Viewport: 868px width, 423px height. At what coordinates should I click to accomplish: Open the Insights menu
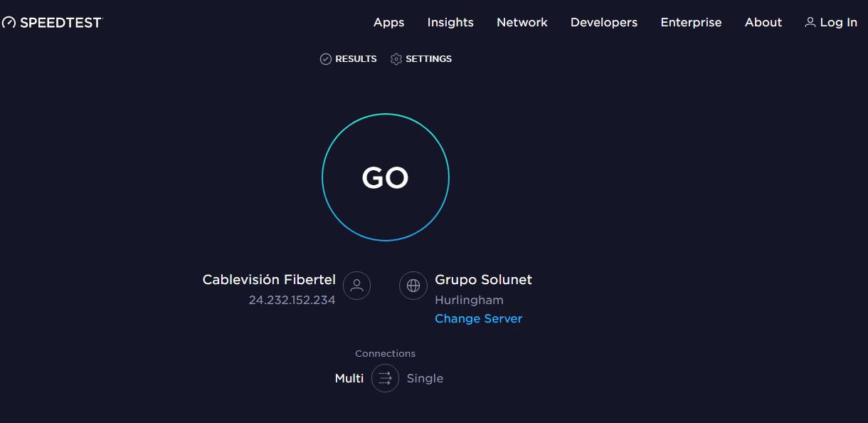450,23
